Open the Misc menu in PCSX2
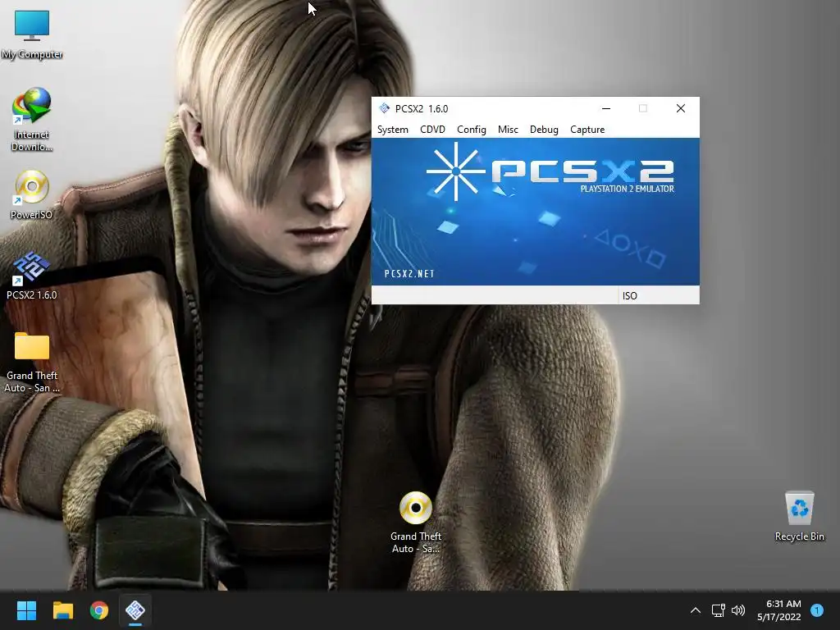Image resolution: width=840 pixels, height=630 pixels. (x=508, y=130)
